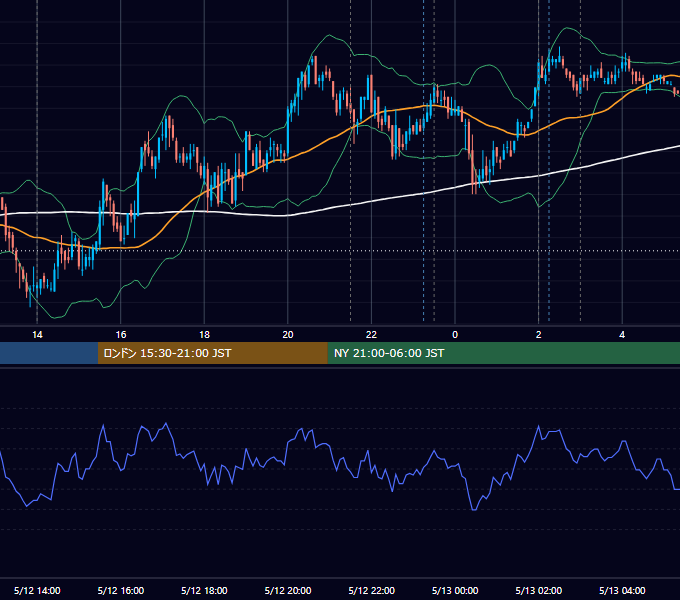Click the 5/12 14:00 date label

37,590
